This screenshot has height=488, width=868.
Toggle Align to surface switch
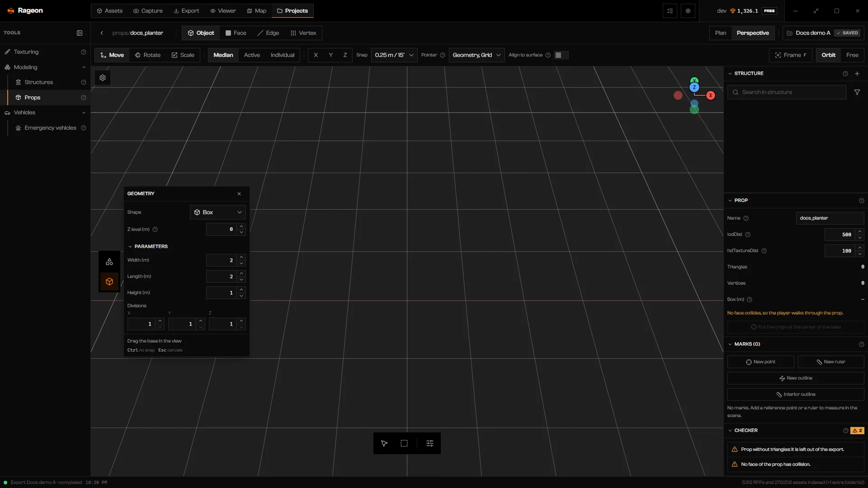click(561, 55)
